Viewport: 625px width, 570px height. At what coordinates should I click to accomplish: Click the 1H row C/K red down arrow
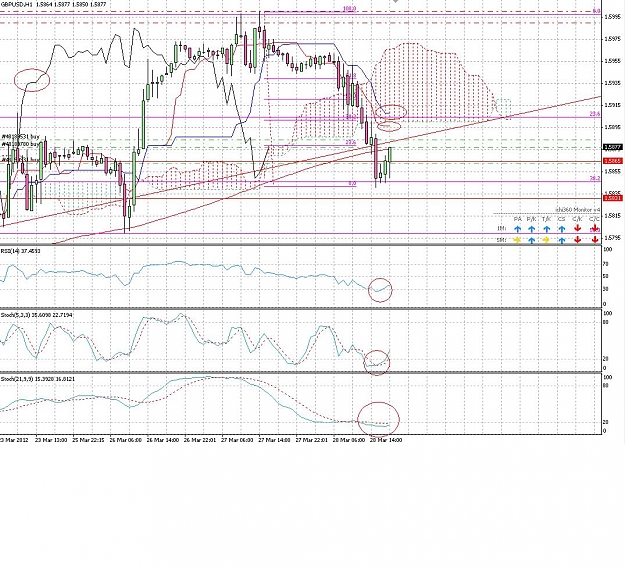click(x=578, y=229)
